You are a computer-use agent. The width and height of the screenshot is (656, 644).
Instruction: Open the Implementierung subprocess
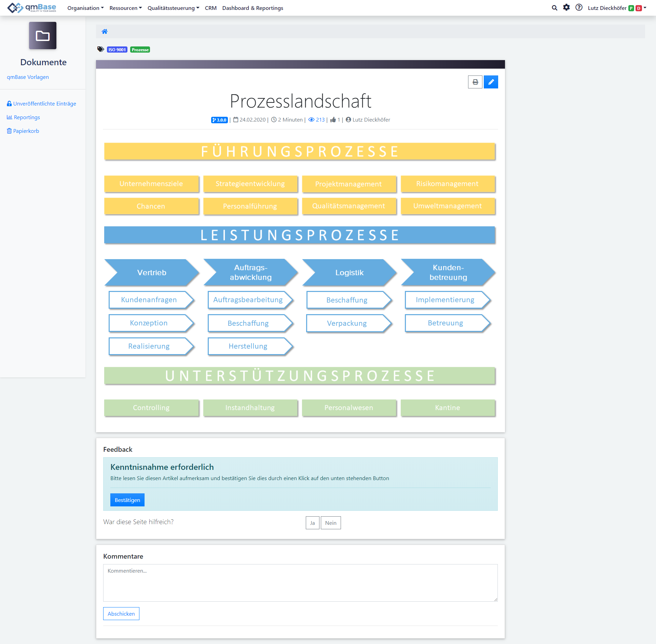(448, 300)
